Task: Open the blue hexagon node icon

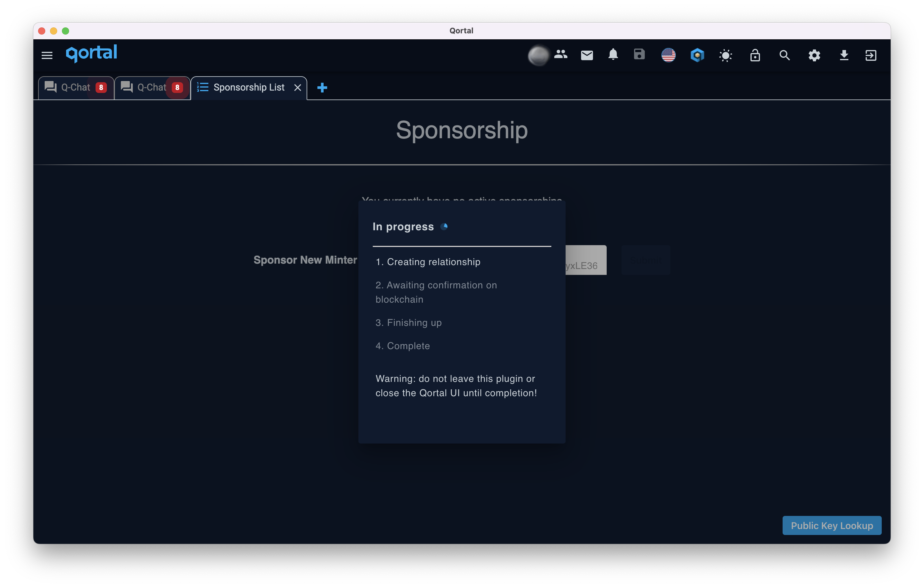Action: coord(697,55)
